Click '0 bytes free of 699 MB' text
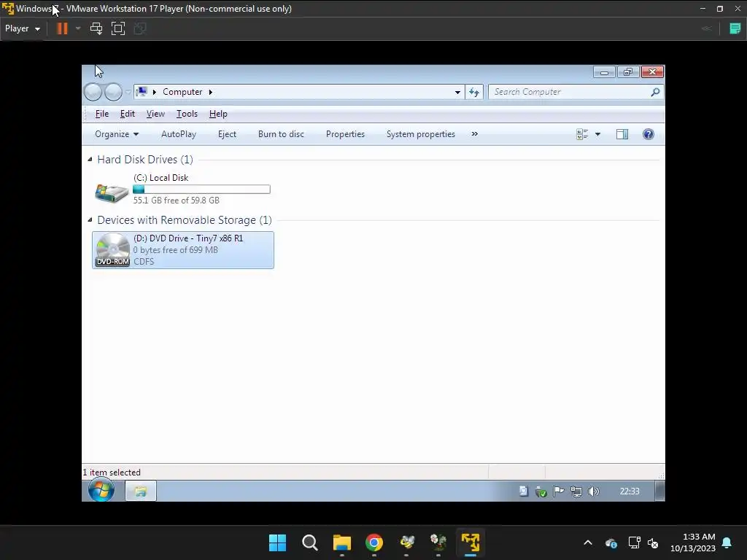747x560 pixels. [x=175, y=250]
